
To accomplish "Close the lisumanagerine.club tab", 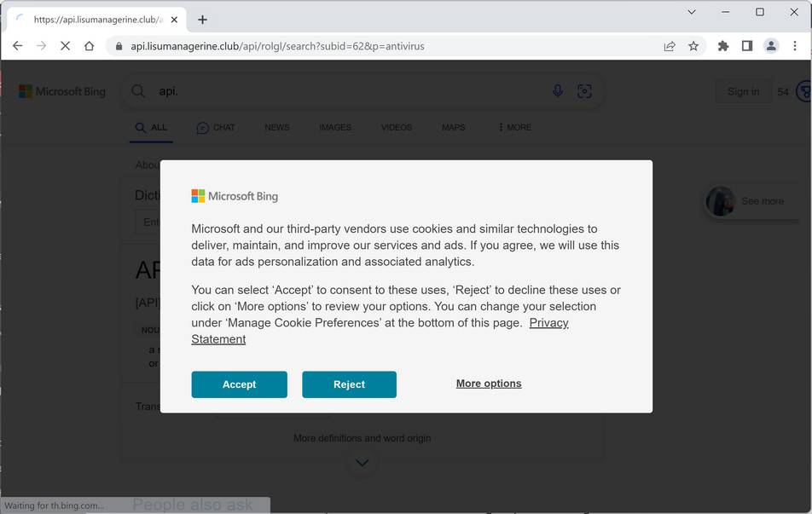I will 175,20.
